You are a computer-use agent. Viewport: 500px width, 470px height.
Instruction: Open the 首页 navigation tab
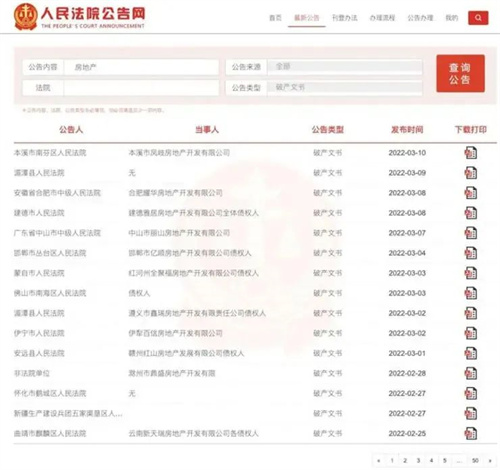[275, 18]
